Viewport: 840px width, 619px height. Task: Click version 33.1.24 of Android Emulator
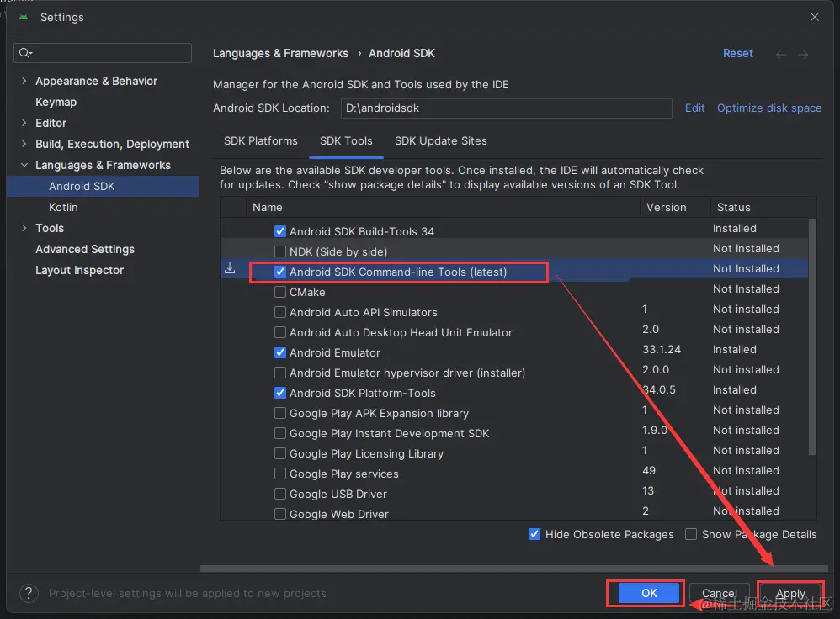click(662, 350)
